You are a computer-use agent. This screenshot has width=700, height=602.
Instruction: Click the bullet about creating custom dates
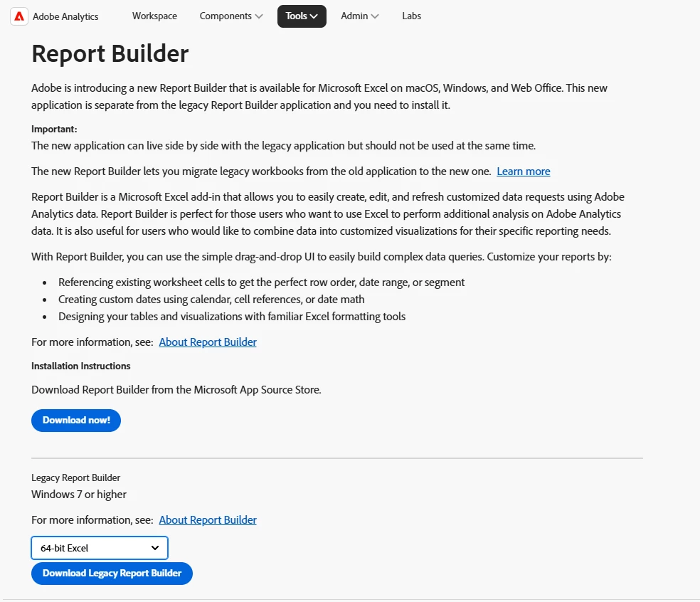[211, 299]
